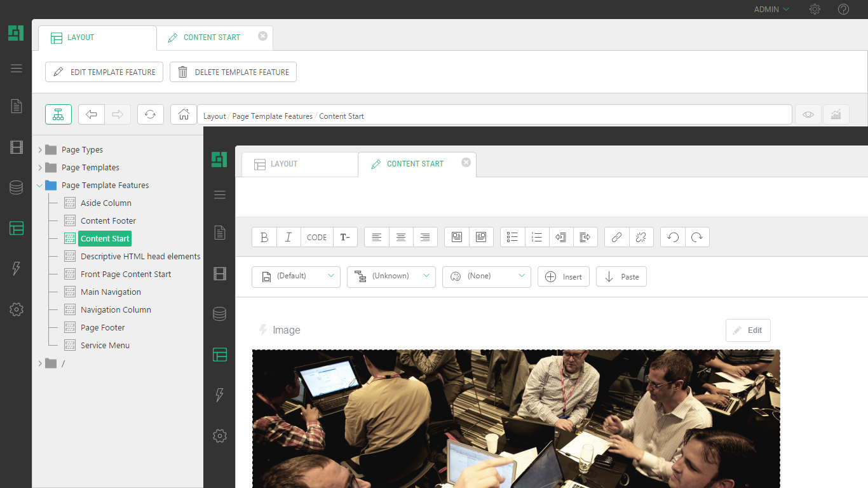Click the meeting photo in editor
Image resolution: width=868 pixels, height=488 pixels.
[x=516, y=419]
